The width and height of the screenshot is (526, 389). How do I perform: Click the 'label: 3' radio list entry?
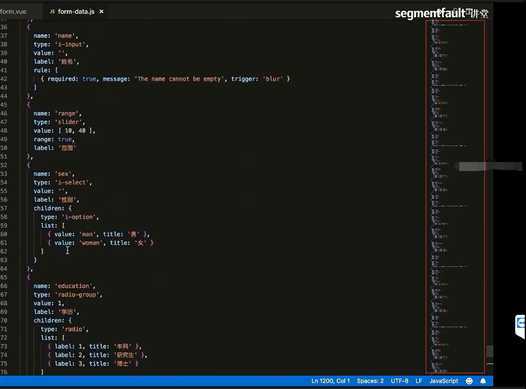93,364
